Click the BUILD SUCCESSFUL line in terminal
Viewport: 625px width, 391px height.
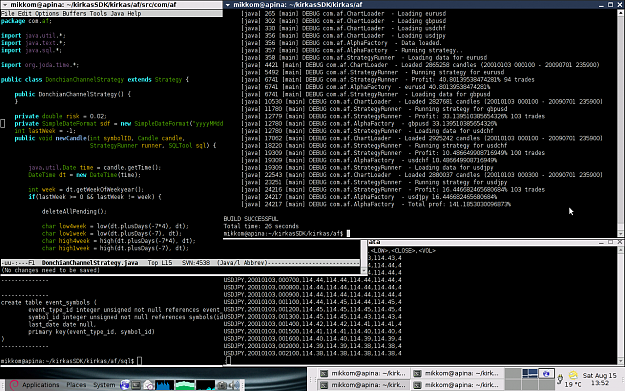click(251, 219)
